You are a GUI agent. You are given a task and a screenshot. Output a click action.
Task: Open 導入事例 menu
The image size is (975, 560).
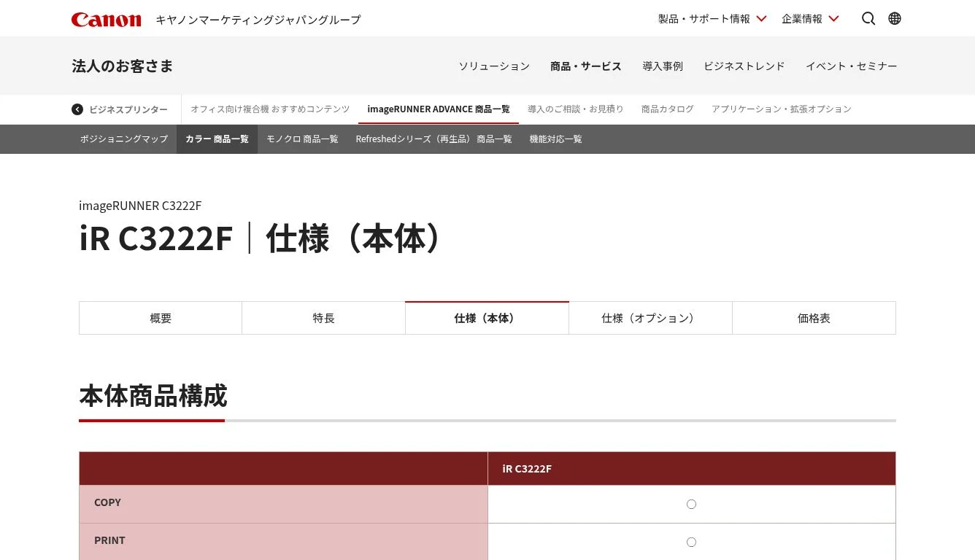tap(663, 66)
